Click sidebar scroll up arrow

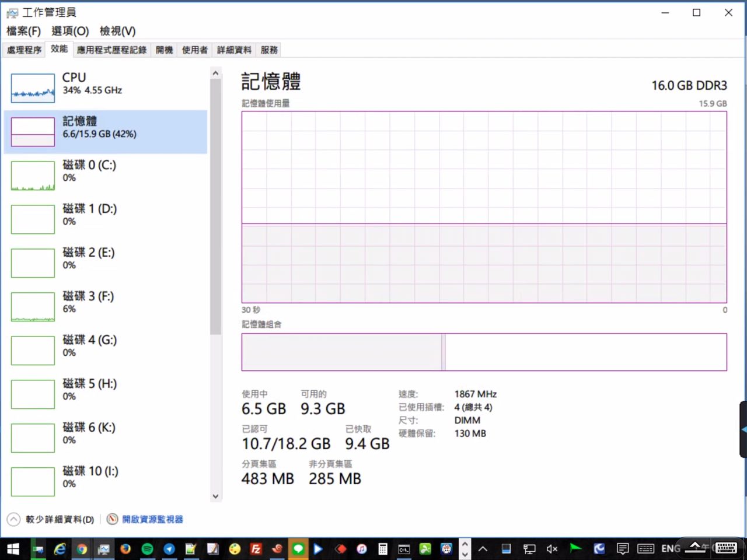click(215, 73)
